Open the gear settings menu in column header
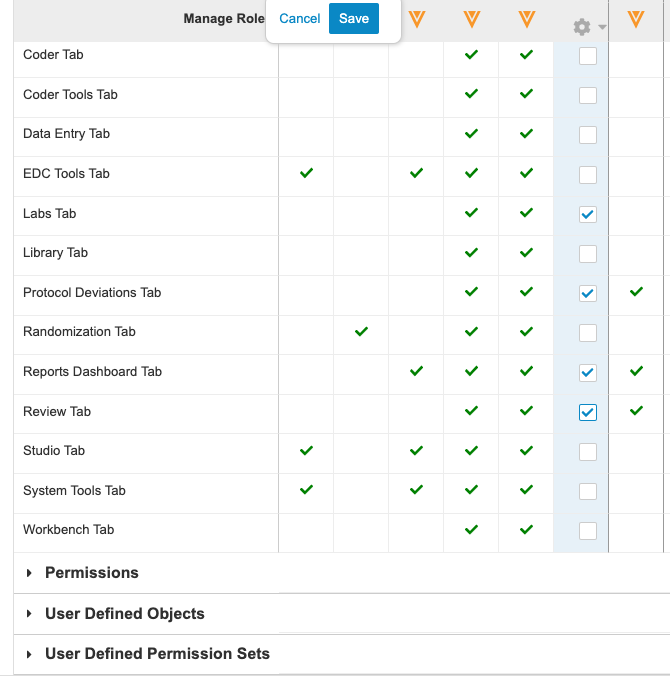Viewport: 670px width, 685px height. click(x=588, y=27)
